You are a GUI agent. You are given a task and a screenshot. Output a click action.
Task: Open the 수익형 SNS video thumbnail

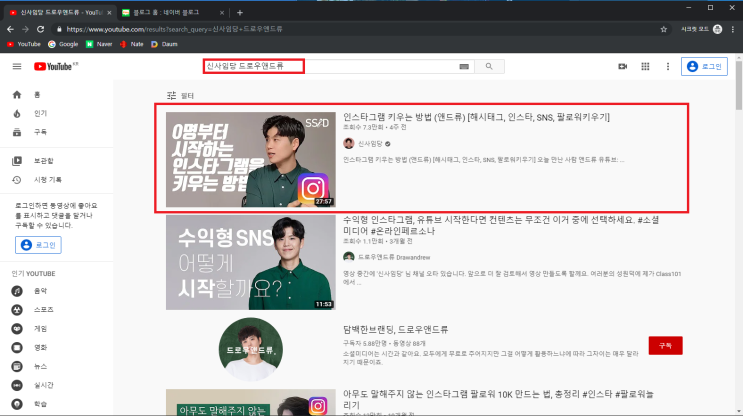[251, 262]
